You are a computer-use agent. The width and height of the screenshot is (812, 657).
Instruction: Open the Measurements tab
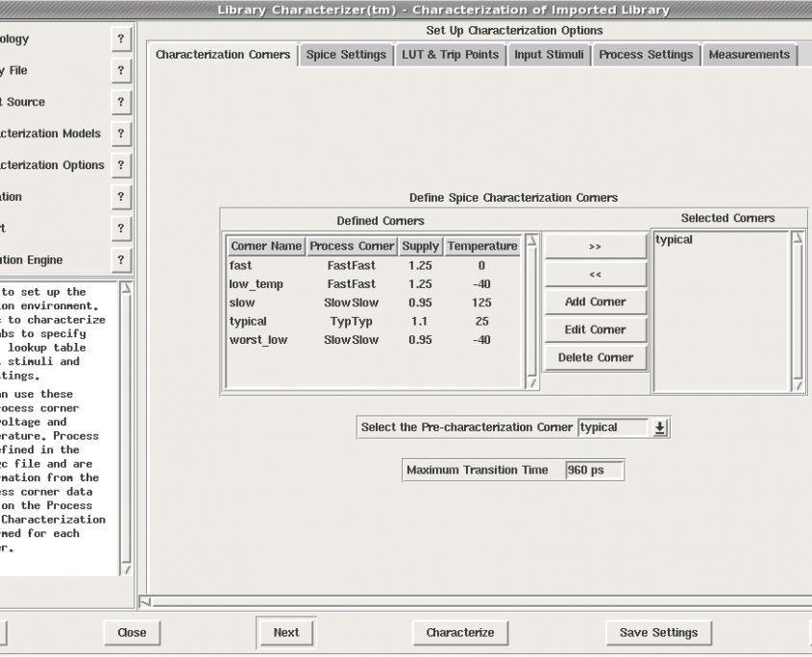point(750,54)
